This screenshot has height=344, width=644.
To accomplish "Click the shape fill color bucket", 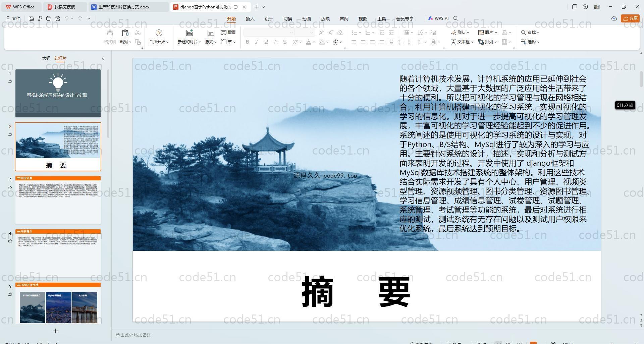I will (504, 33).
